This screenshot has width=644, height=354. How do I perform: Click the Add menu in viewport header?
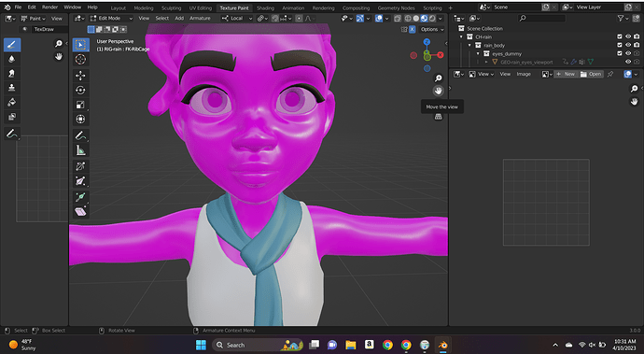tap(179, 18)
